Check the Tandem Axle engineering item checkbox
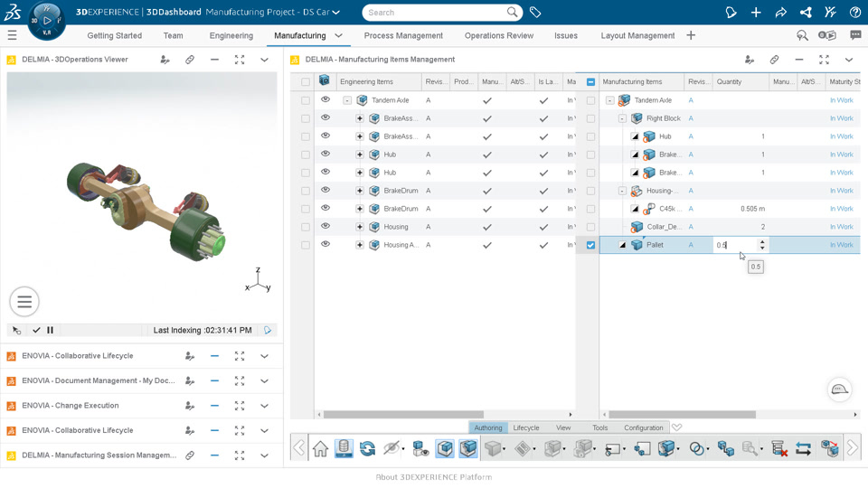The width and height of the screenshot is (868, 488). [305, 100]
